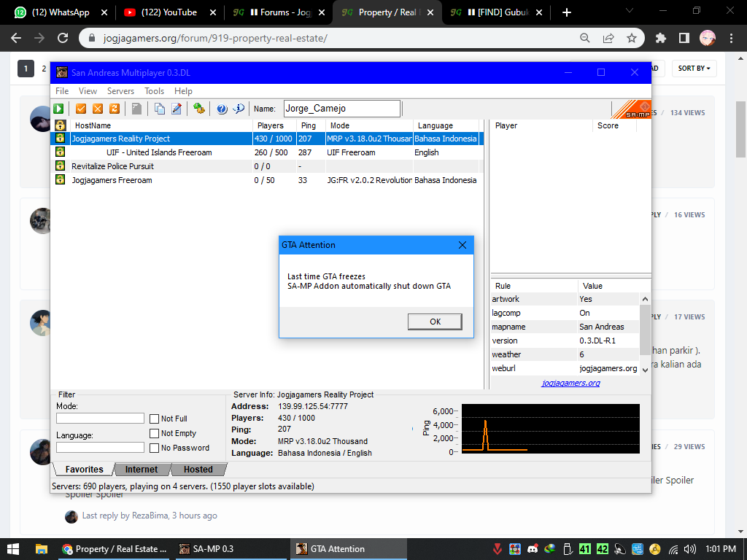Click lock icon beside Jogjagamers Reality Project
Viewport: 747px width, 560px height.
pyautogui.click(x=60, y=138)
